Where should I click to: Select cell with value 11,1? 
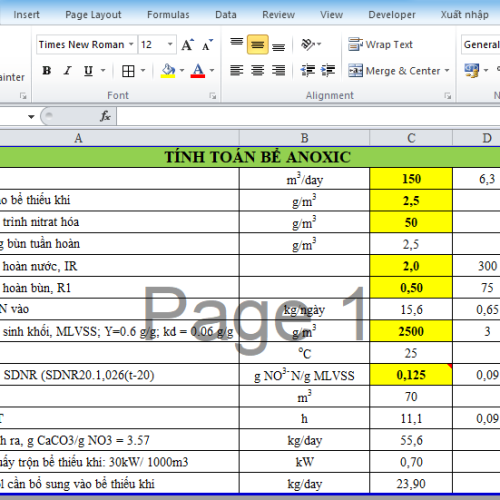coord(411,418)
